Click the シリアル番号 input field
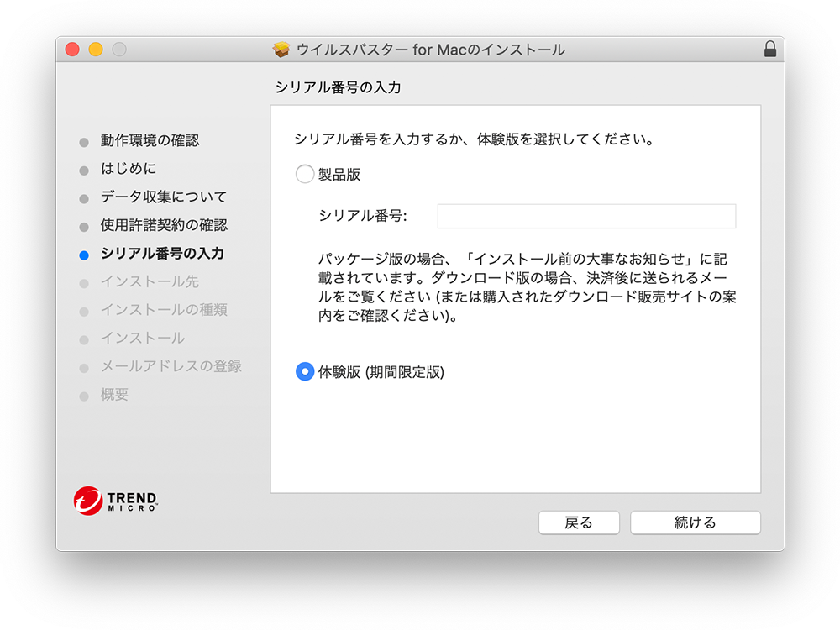 point(586,217)
